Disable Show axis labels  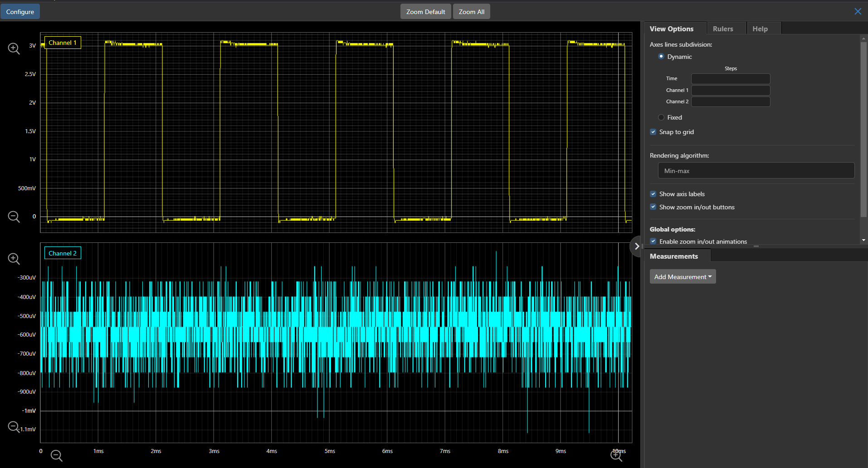653,194
